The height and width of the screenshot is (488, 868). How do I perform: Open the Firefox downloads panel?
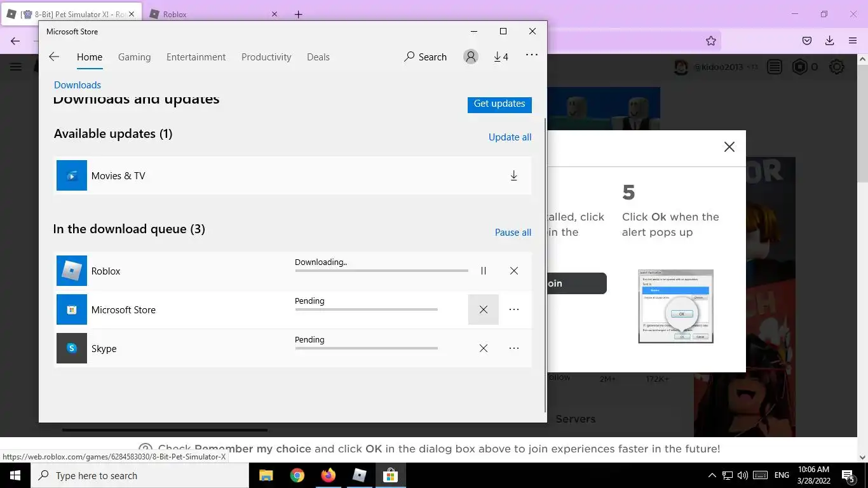tap(829, 41)
